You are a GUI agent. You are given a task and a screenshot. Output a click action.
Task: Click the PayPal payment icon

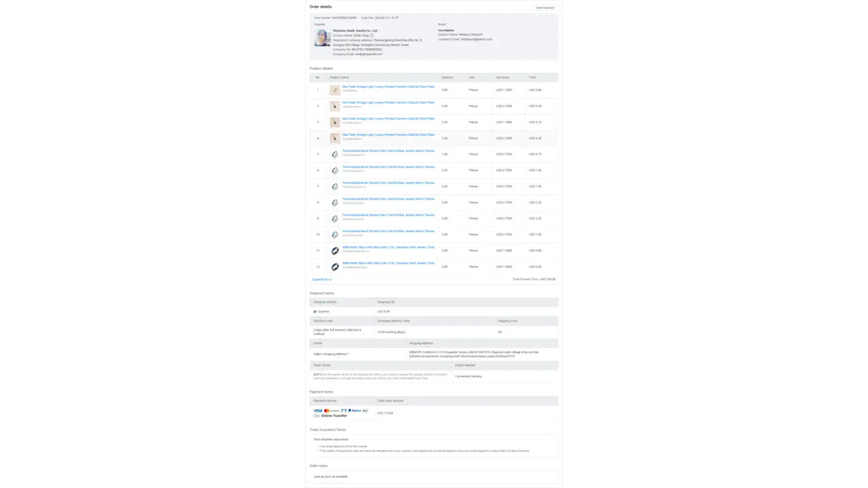pos(355,411)
